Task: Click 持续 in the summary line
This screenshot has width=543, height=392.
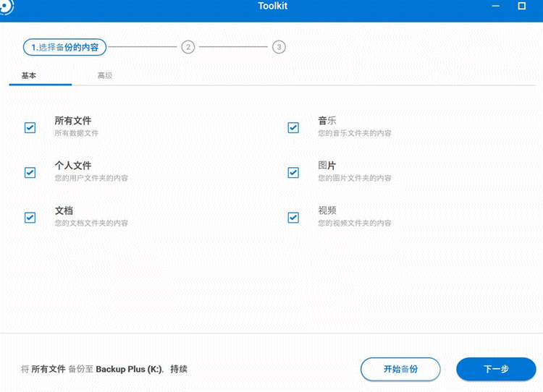Action: [179, 369]
